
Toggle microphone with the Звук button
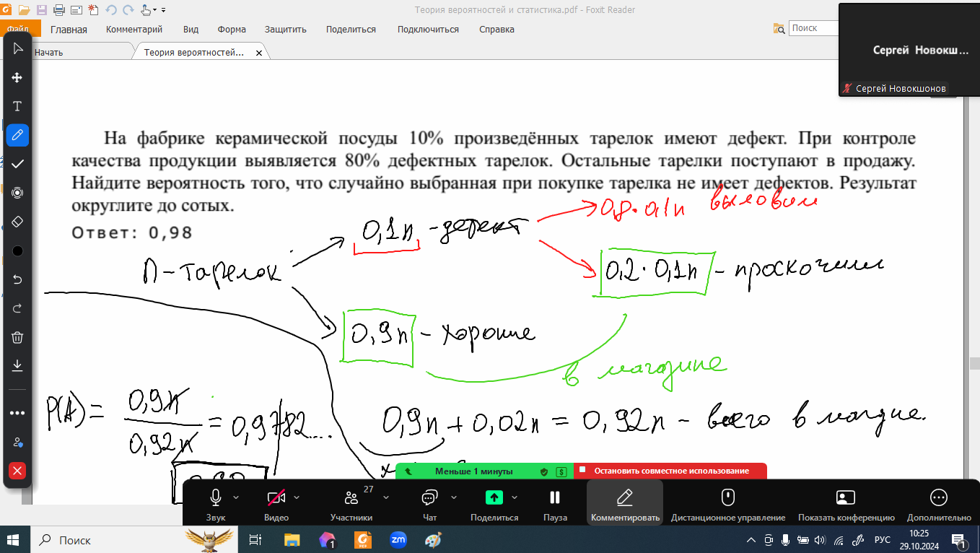tap(215, 502)
